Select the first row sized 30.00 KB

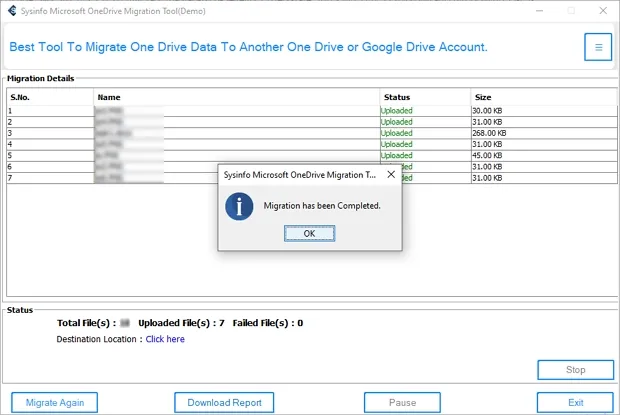[x=489, y=111]
